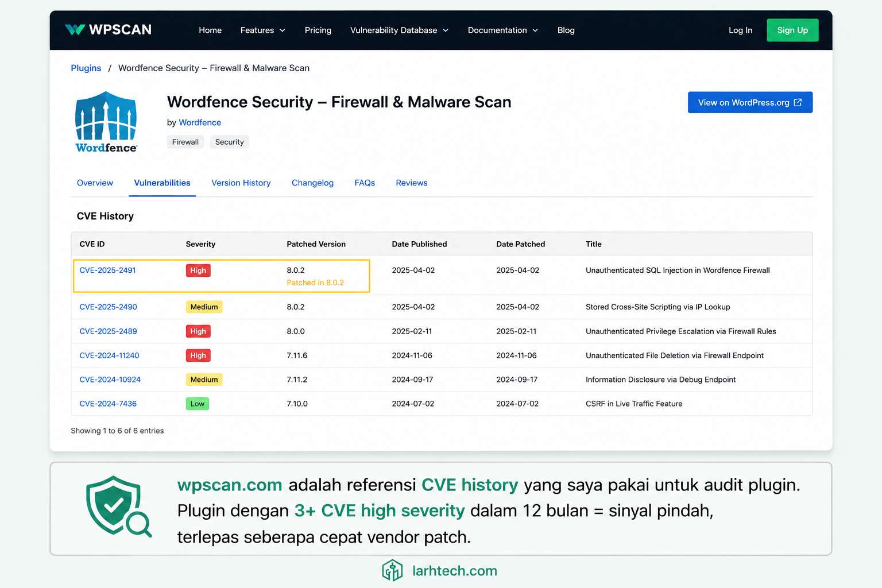Switch to the Version History tab
The image size is (882, 588).
tap(241, 183)
